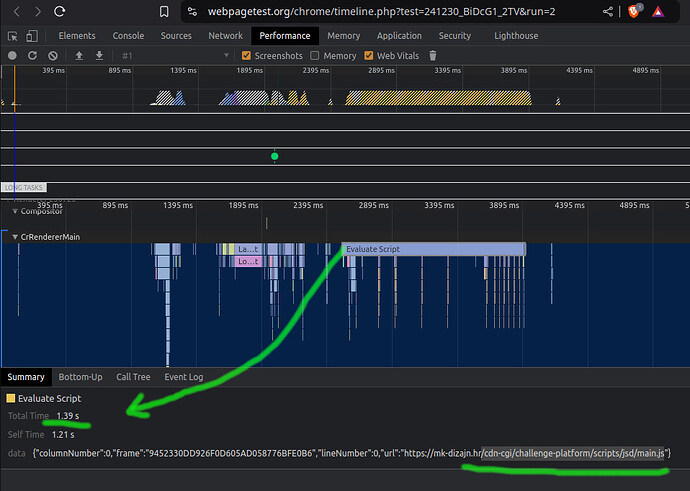Screen dimensions: 690x491
Task: Select the Evaluate Script bar in flame chart
Action: [x=432, y=249]
